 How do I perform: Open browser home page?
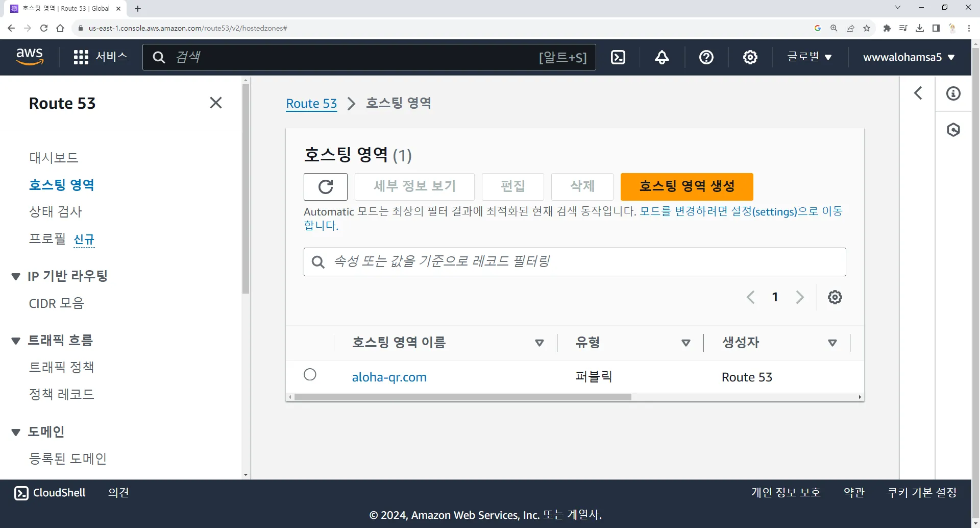(60, 28)
